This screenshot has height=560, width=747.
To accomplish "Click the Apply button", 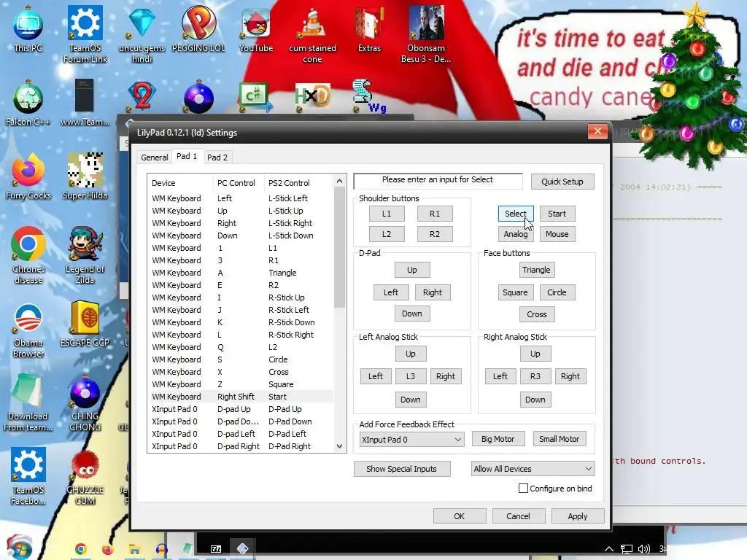I will (578, 516).
